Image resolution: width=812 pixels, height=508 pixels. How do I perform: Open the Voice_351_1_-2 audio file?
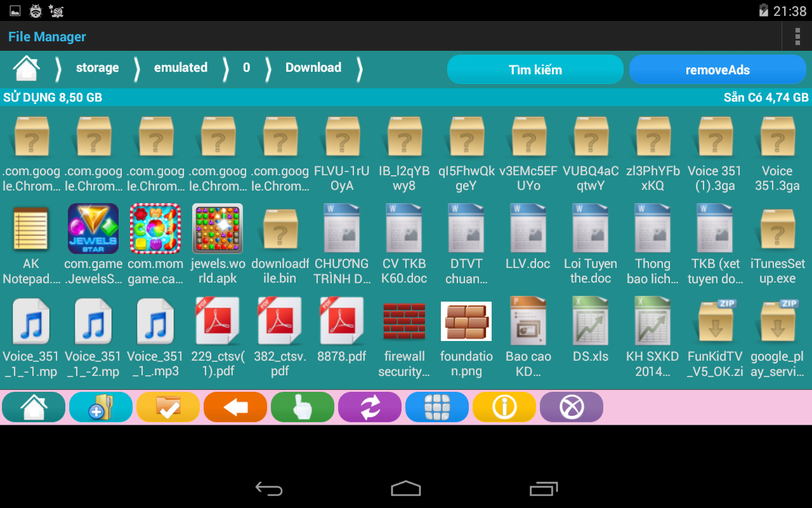(93, 338)
